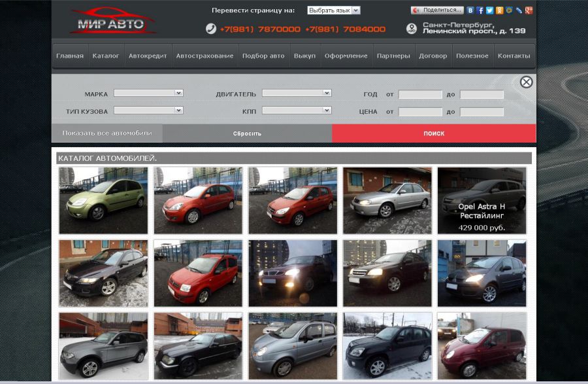The height and width of the screenshot is (384, 588).
Task: Open the gray BMW X3 SUV thumbnail
Action: pos(103,346)
